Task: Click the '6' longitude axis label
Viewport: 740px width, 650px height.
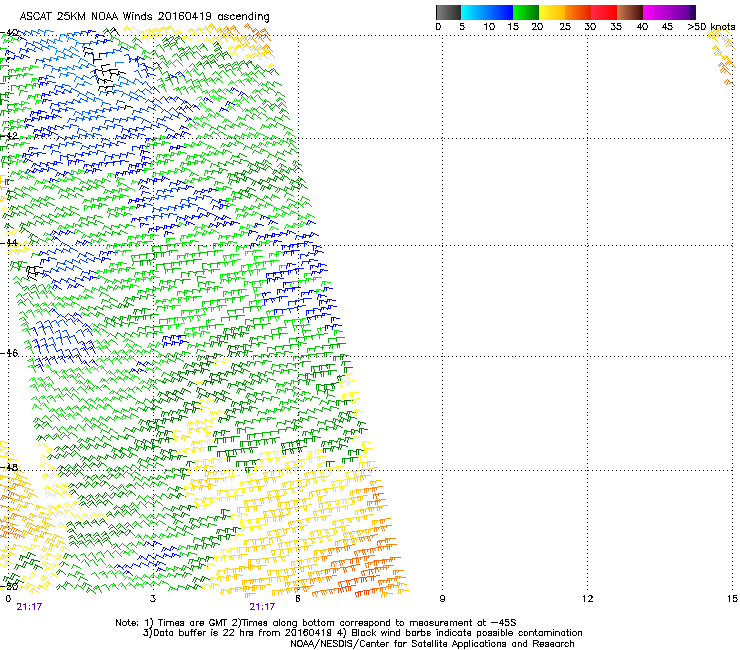Action: (x=298, y=599)
